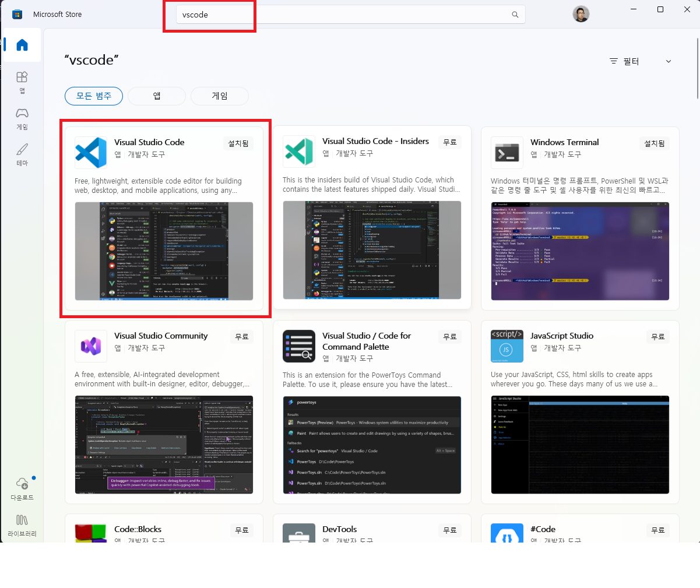Open the 다운로드 (Downloads) sidebar icon
Image resolution: width=700 pixels, height=588 pixels.
click(22, 488)
